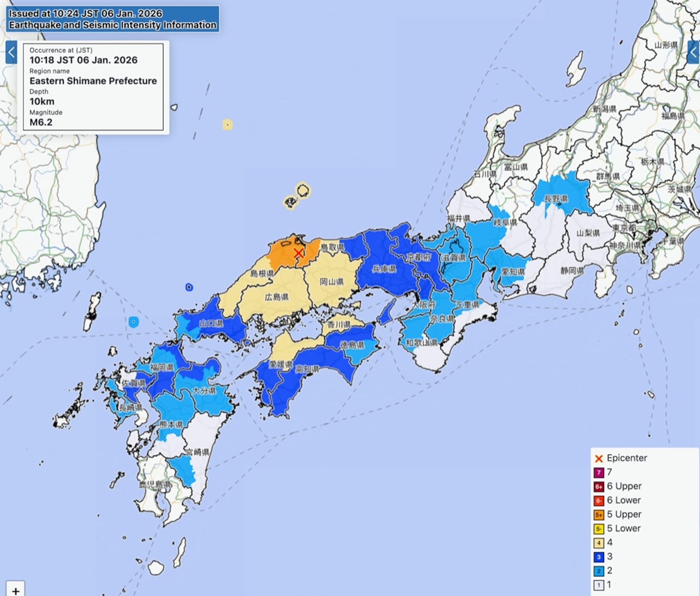Click the Earthquake and Seismic Intensity Information header

click(x=112, y=25)
